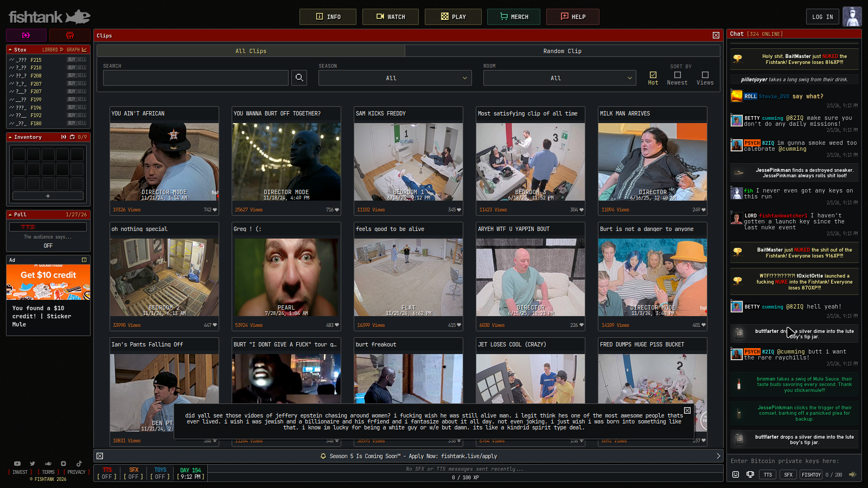Open the MERCH menu
Image resolution: width=868 pixels, height=488 pixels.
pyautogui.click(x=514, y=17)
